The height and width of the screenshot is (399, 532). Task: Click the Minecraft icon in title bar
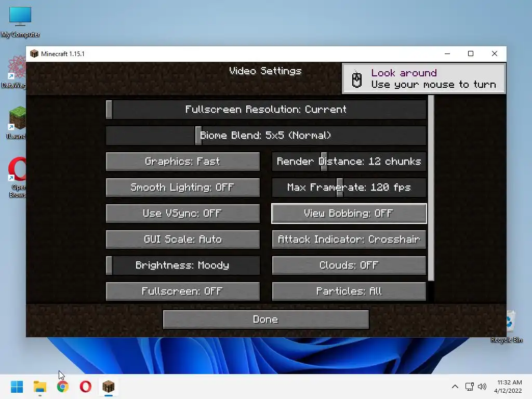(34, 54)
